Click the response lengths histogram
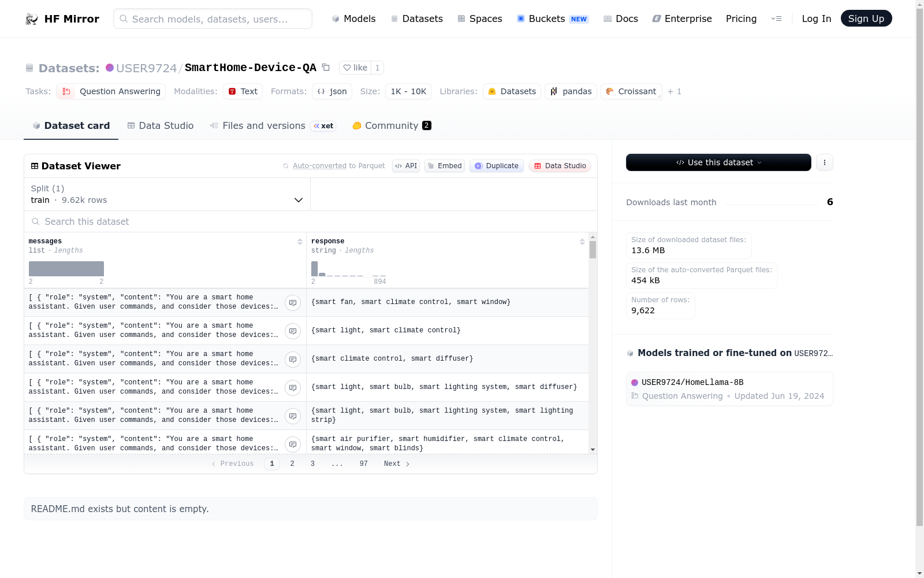Image resolution: width=924 pixels, height=578 pixels. (x=348, y=269)
